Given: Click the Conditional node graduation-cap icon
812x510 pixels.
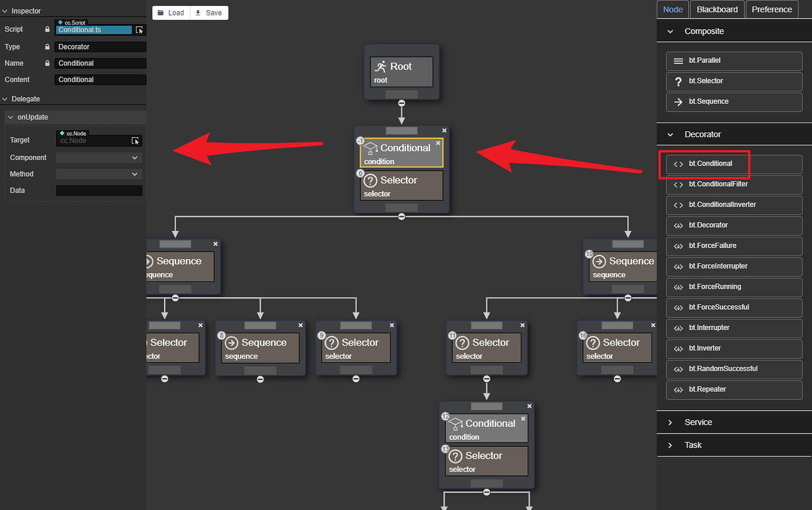Looking at the screenshot, I should point(370,148).
